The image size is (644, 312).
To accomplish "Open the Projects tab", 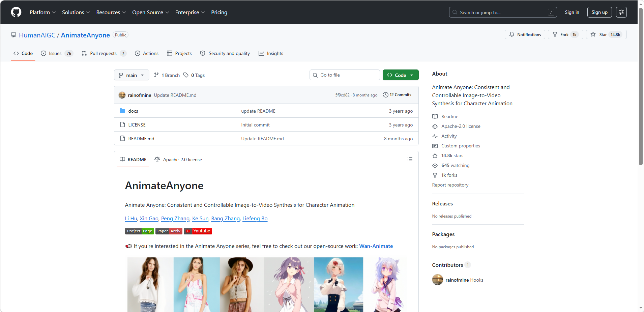I will click(x=179, y=53).
